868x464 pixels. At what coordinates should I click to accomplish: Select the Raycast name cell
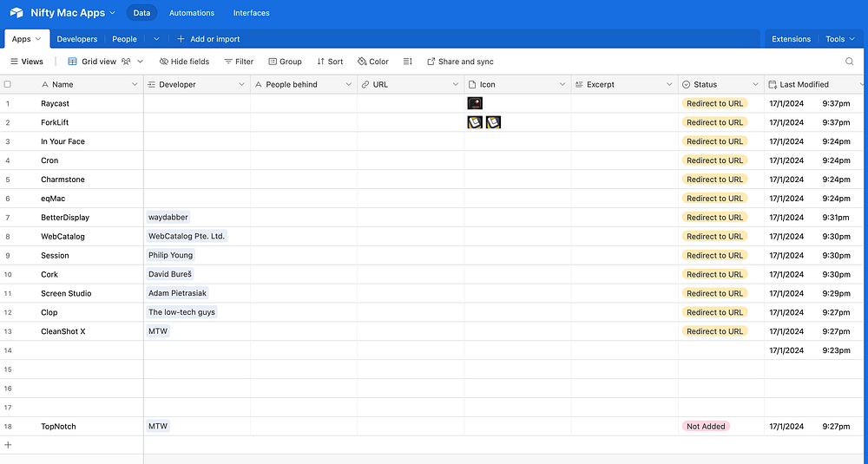pos(72,103)
